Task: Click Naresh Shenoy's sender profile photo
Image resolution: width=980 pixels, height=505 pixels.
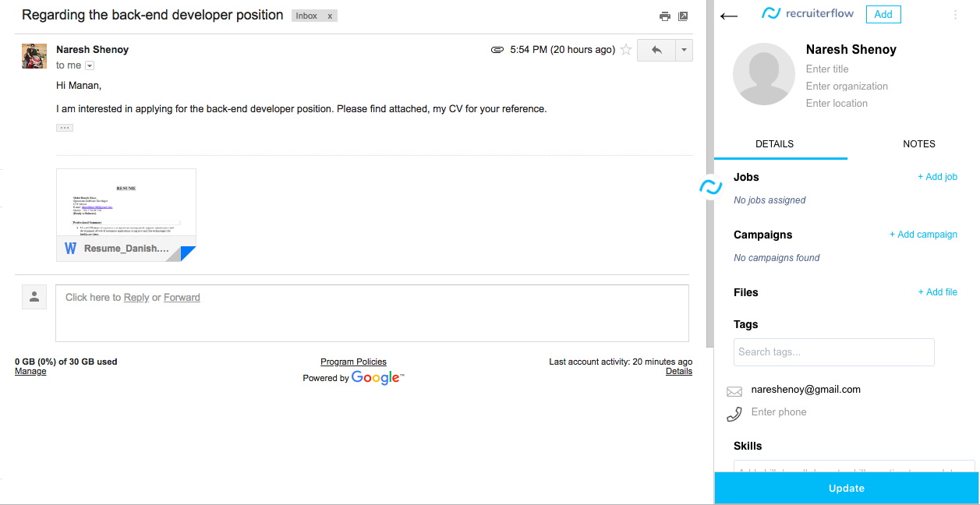Action: click(34, 56)
